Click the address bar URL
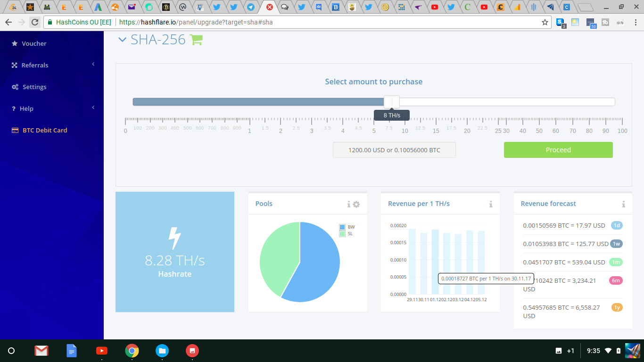This screenshot has width=644, height=362. pos(196,22)
